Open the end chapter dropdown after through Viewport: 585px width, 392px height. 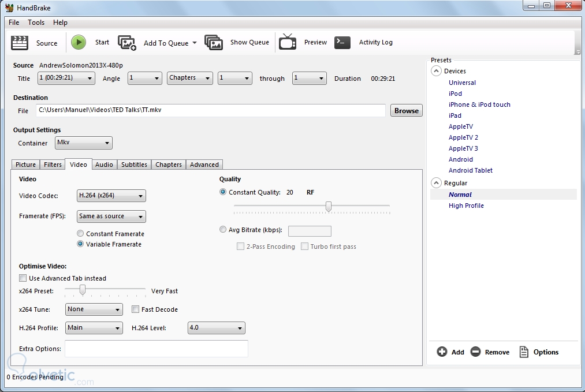click(x=310, y=79)
